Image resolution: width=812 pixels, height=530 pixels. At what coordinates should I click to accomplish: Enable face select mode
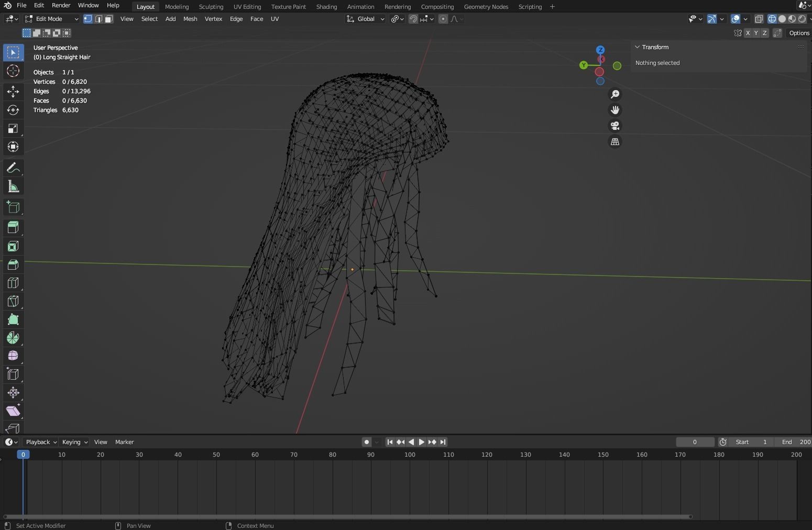coord(108,19)
